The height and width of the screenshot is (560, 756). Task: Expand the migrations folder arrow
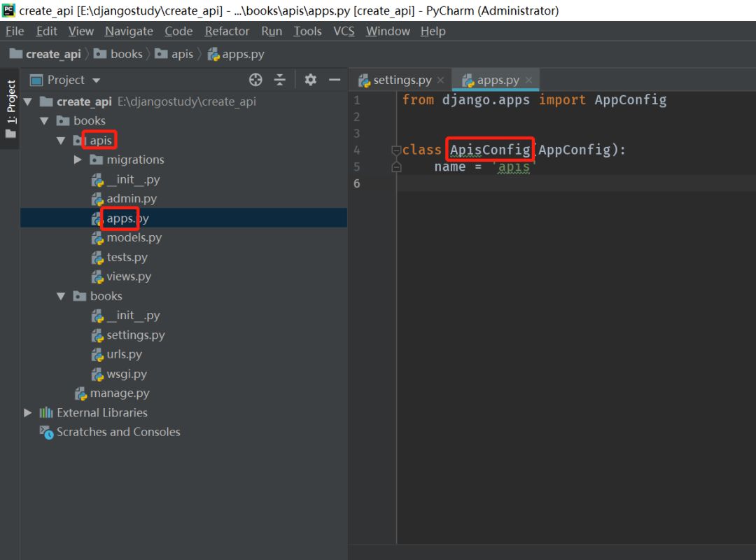tap(78, 160)
